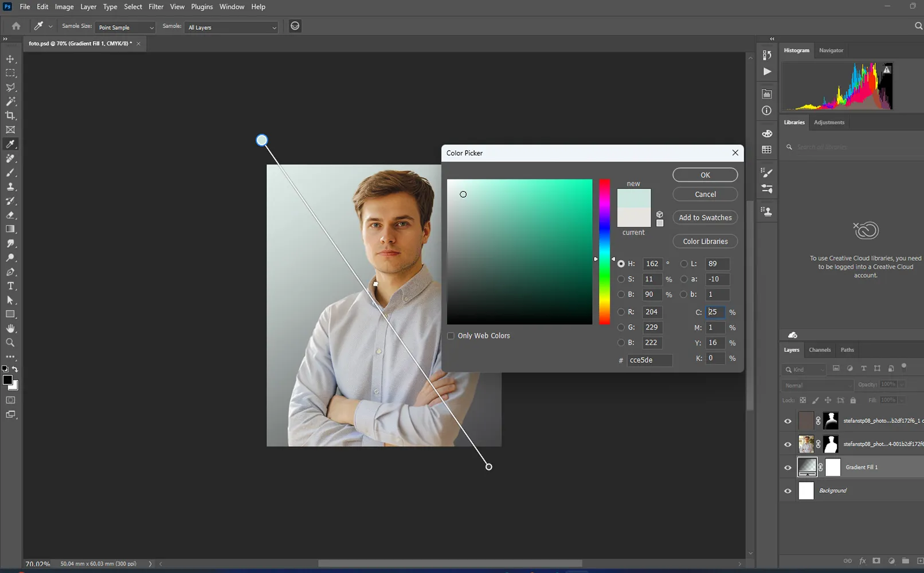Image resolution: width=924 pixels, height=573 pixels.
Task: Select the Crop tool
Action: click(10, 116)
